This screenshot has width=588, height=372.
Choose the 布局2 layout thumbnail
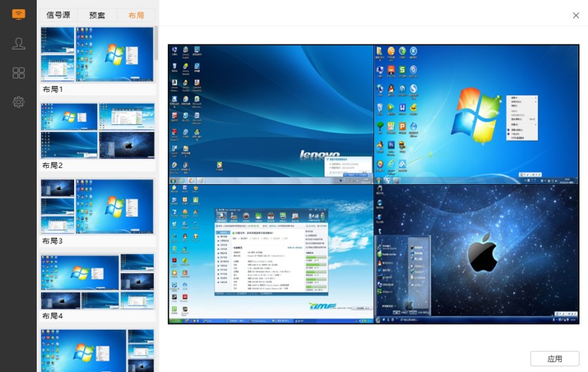pos(97,131)
